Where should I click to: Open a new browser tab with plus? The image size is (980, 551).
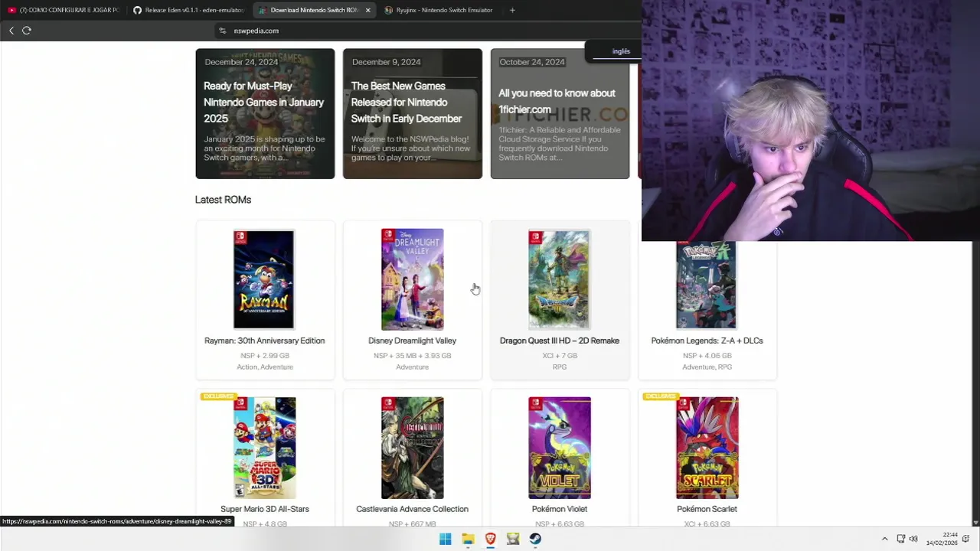click(512, 10)
